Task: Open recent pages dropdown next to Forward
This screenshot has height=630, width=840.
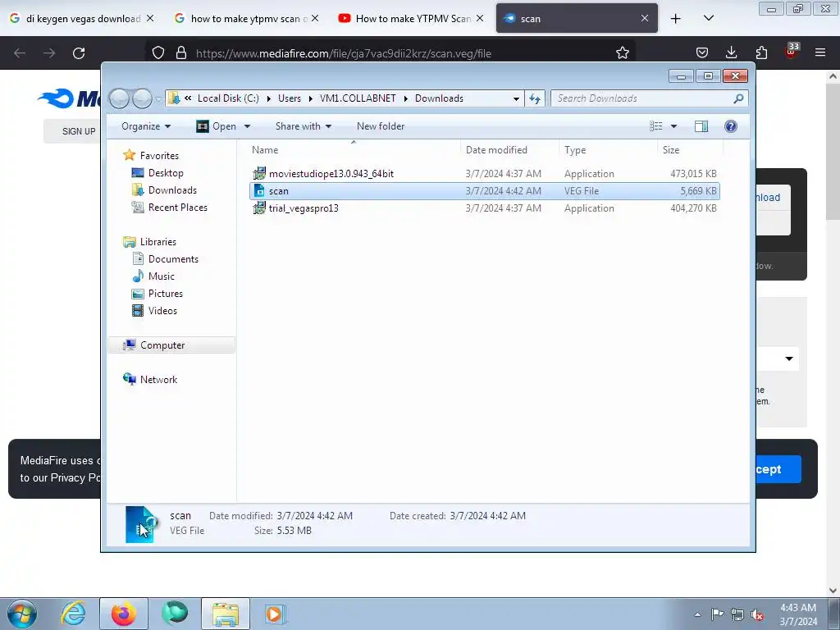Action: pyautogui.click(x=158, y=98)
